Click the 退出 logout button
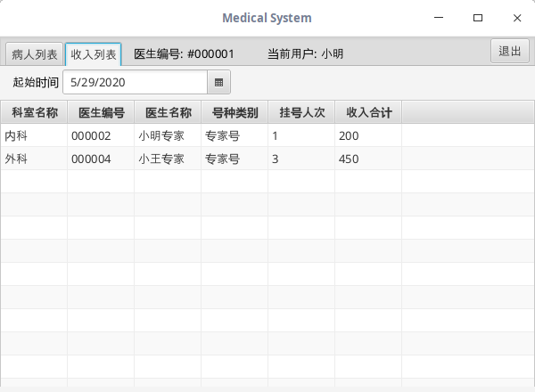This screenshot has height=392, width=535. tap(510, 51)
